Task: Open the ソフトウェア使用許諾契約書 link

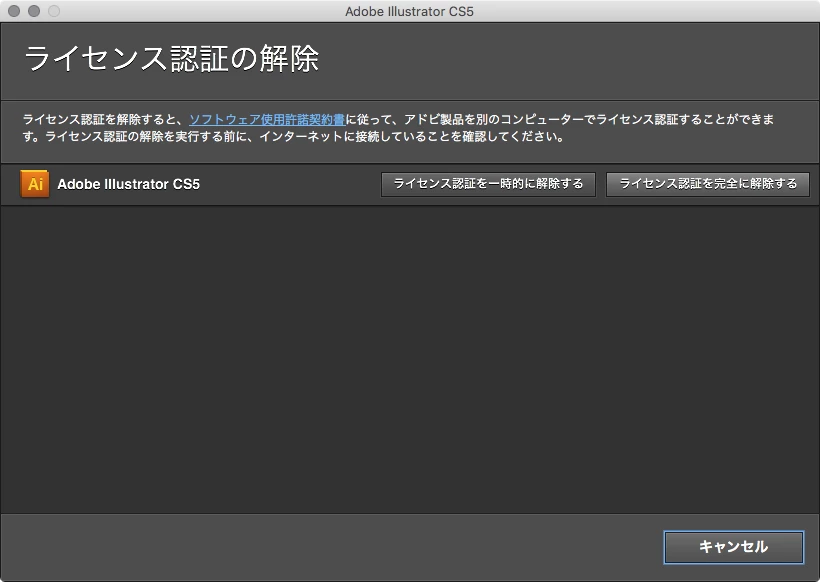Action: (267, 120)
